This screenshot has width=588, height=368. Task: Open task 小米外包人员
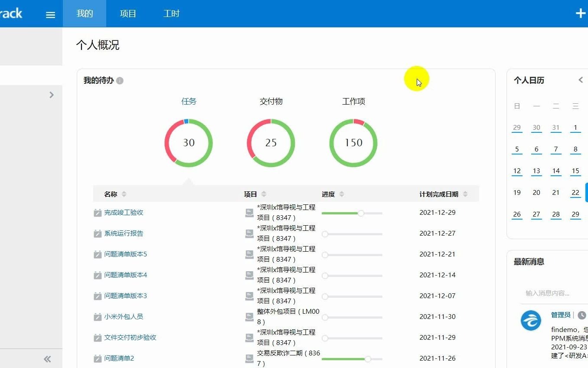(x=124, y=317)
